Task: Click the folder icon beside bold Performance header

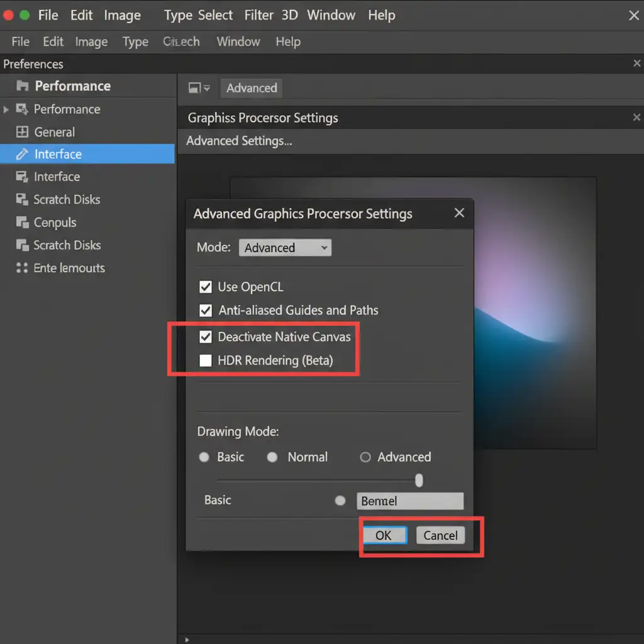Action: 23,86
